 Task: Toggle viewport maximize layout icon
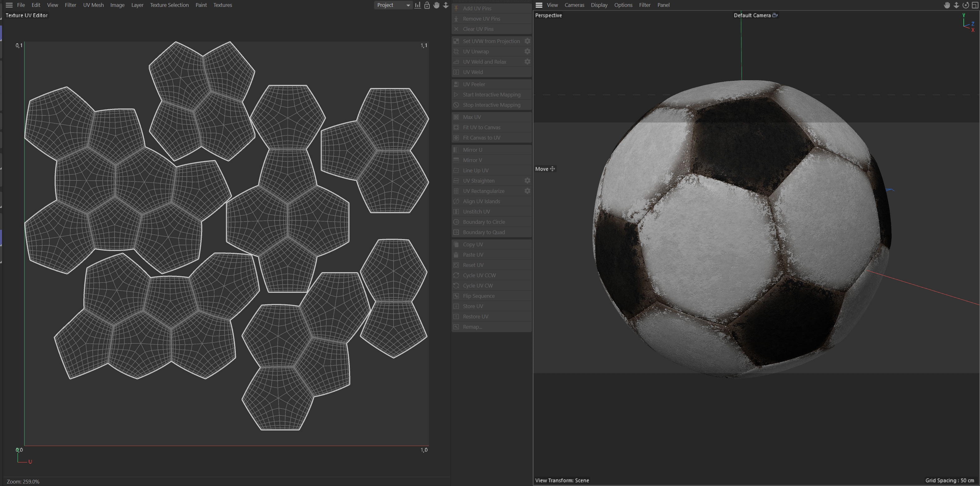975,5
